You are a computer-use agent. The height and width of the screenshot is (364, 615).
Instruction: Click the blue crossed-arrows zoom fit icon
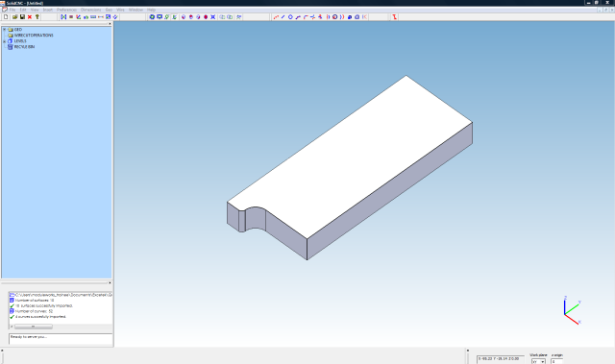pos(213,17)
